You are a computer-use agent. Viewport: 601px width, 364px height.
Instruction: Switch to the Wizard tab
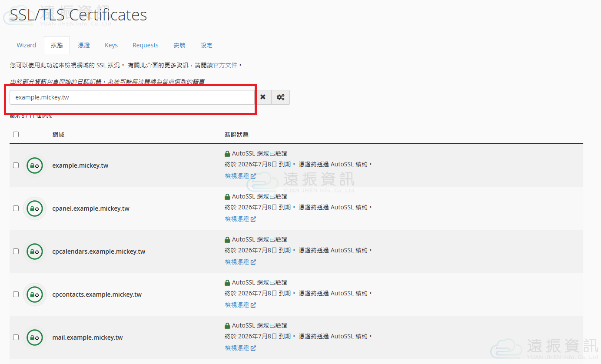coord(26,45)
